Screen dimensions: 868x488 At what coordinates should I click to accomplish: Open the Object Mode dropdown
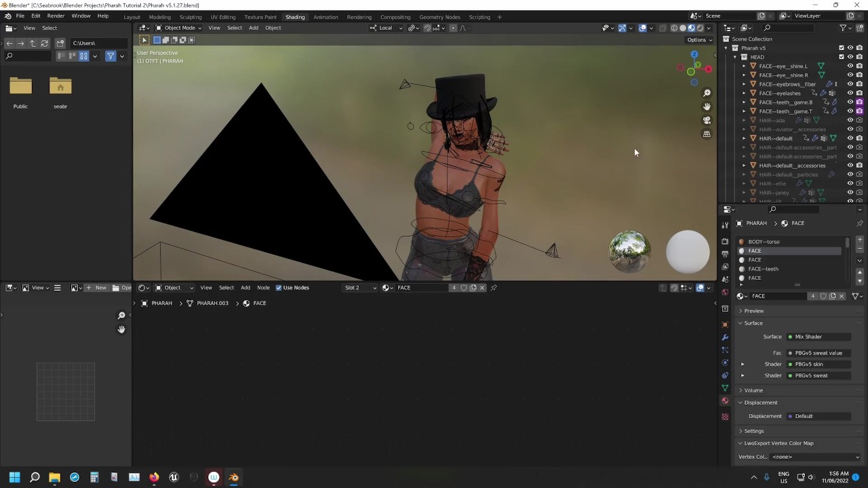178,28
